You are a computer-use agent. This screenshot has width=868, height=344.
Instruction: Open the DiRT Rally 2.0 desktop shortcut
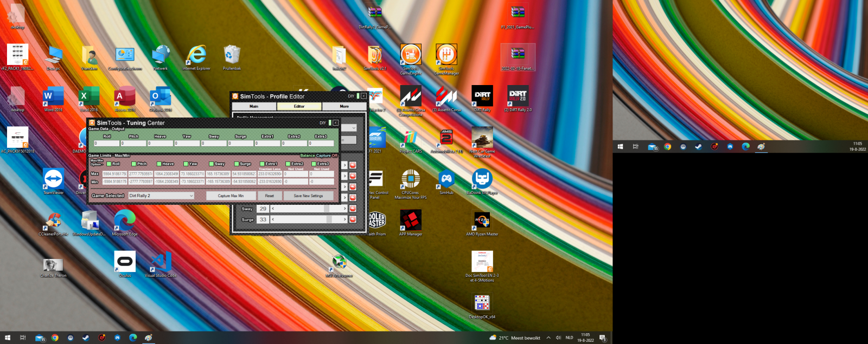(518, 96)
